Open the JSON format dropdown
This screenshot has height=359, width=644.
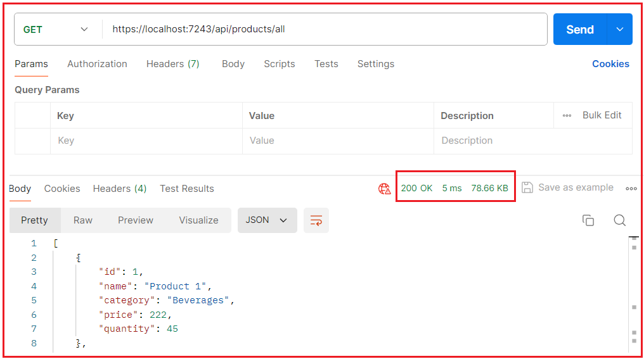coord(267,220)
